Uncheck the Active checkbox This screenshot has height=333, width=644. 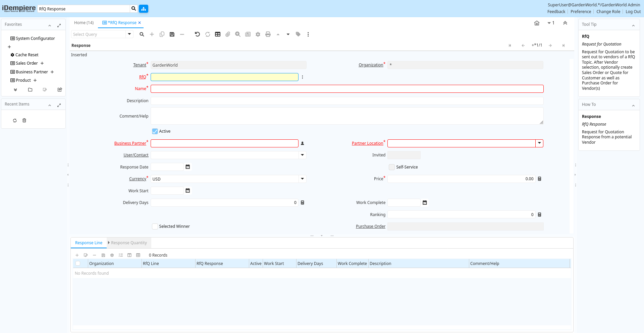155,131
